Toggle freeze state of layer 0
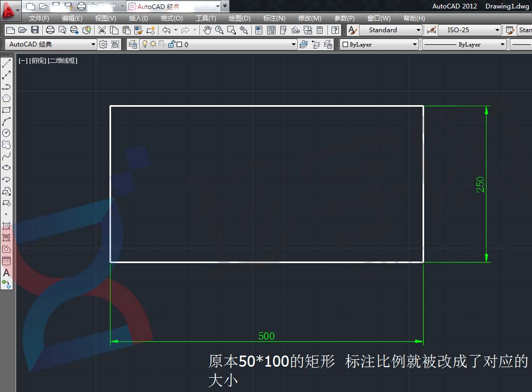This screenshot has height=392, width=532. click(x=153, y=44)
